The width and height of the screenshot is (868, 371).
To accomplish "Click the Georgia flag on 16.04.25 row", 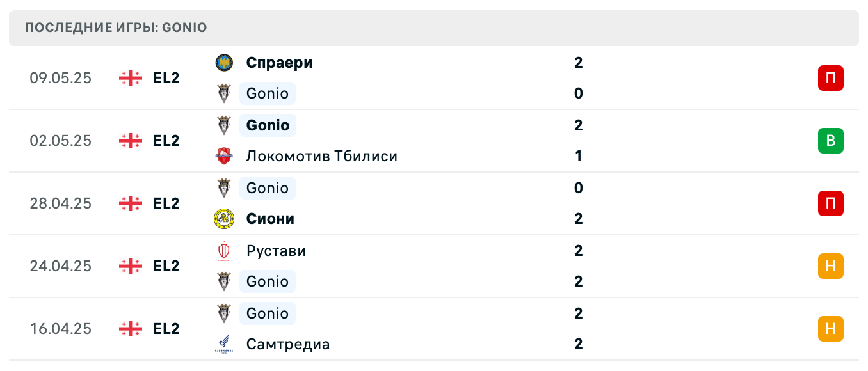I will point(131,329).
